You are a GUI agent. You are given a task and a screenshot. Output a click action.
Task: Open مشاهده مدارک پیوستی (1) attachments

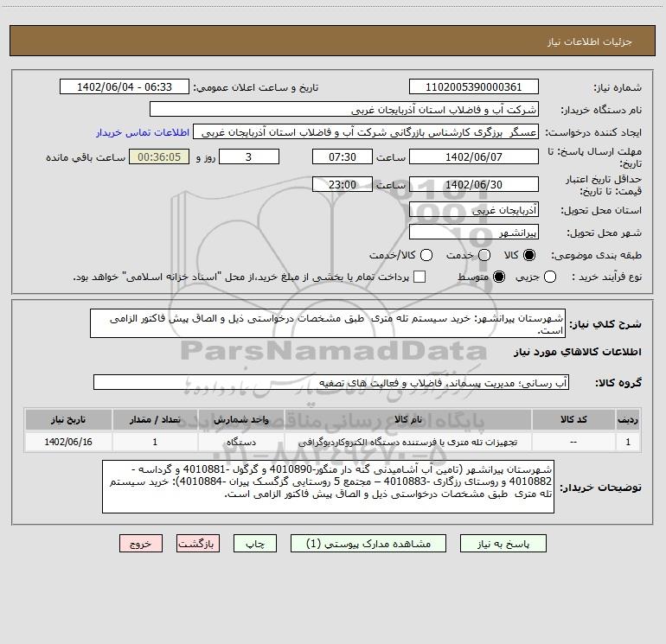point(368,544)
